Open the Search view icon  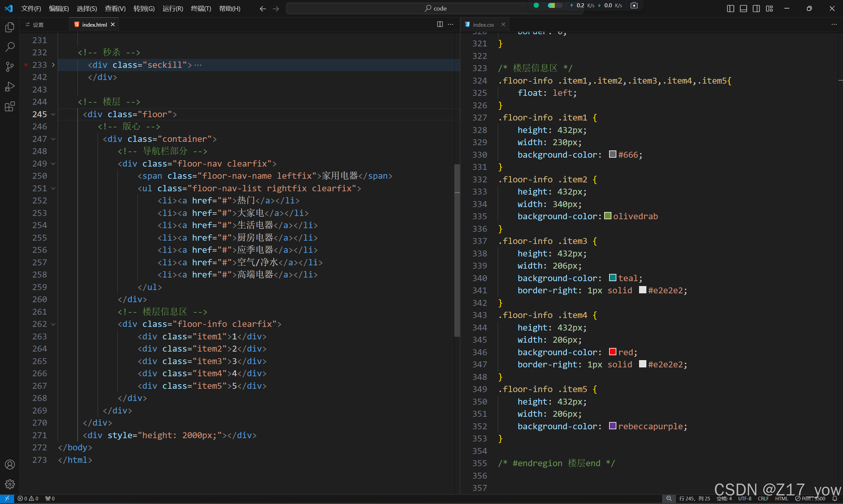tap(10, 47)
